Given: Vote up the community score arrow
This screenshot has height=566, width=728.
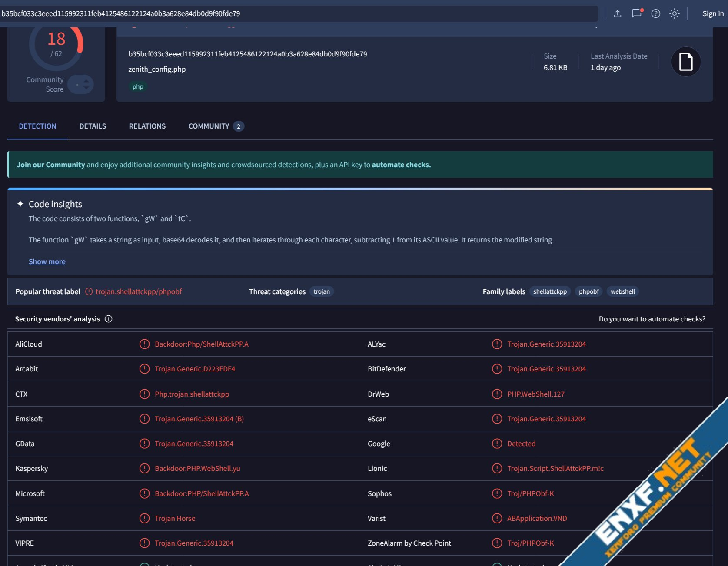Looking at the screenshot, I should coord(86,81).
